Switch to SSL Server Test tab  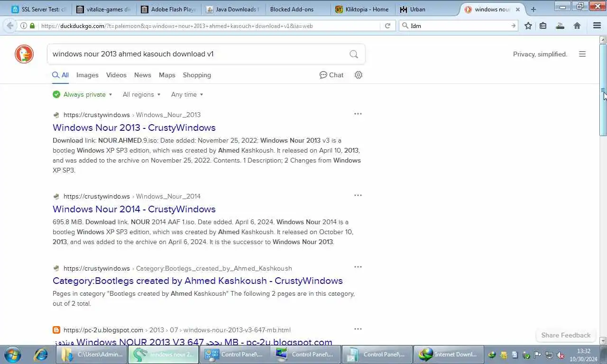coord(39,9)
